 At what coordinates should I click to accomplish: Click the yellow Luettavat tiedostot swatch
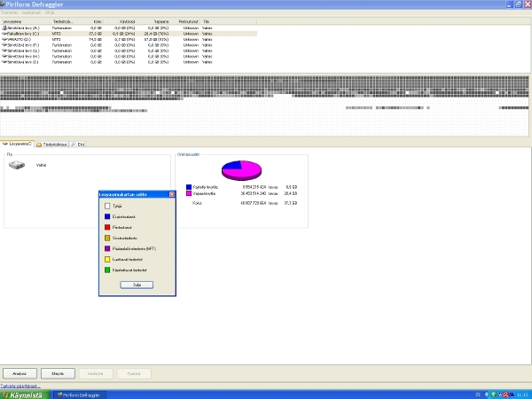pos(107,259)
